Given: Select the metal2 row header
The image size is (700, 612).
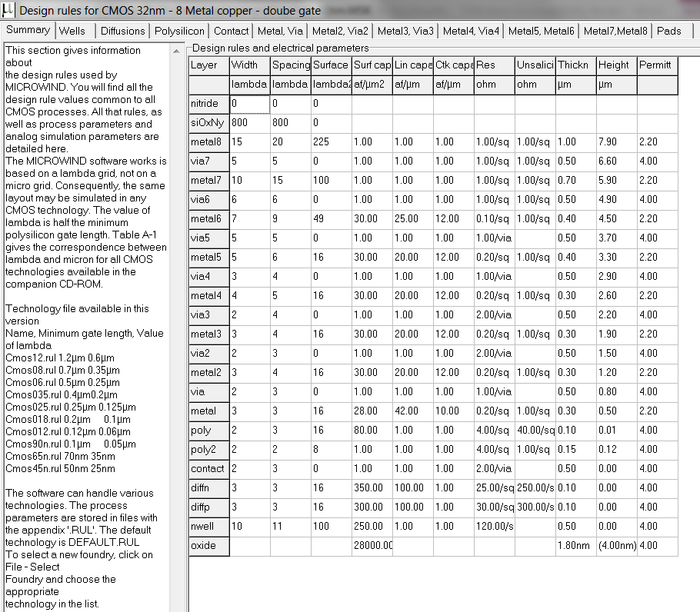Looking at the screenshot, I should [x=209, y=372].
